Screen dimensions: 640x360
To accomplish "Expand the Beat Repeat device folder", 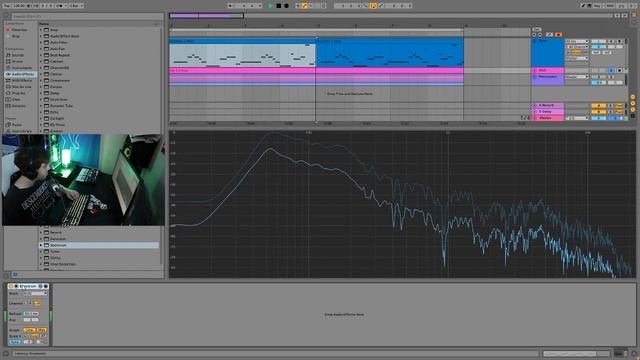I will coord(41,55).
